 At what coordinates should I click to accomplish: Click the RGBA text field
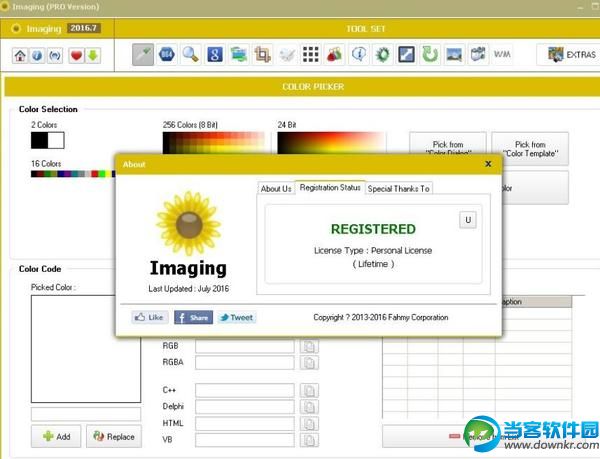click(x=245, y=363)
